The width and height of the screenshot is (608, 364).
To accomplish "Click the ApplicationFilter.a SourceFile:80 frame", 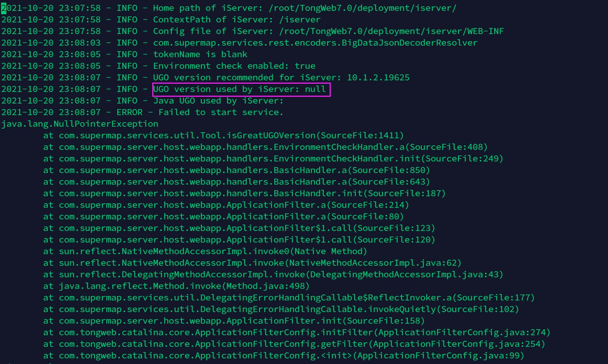I will click(x=223, y=216).
